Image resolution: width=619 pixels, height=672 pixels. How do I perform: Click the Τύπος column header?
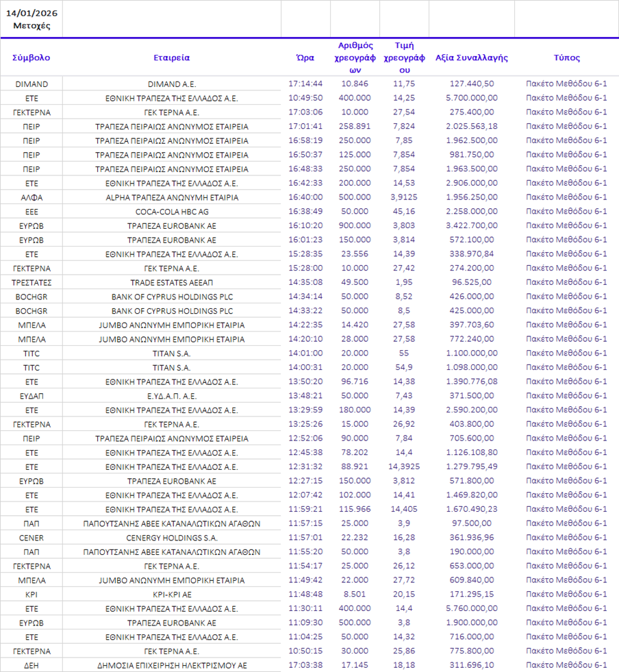click(x=566, y=58)
